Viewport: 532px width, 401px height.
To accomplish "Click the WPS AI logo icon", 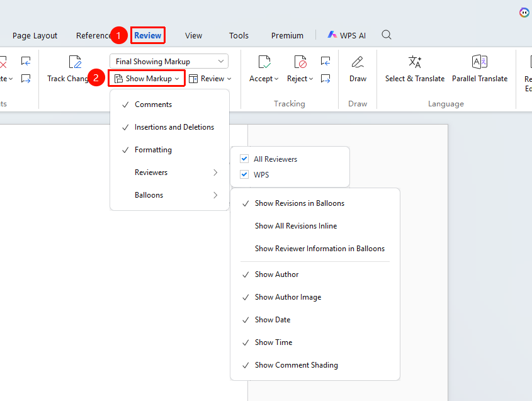I will [332, 35].
